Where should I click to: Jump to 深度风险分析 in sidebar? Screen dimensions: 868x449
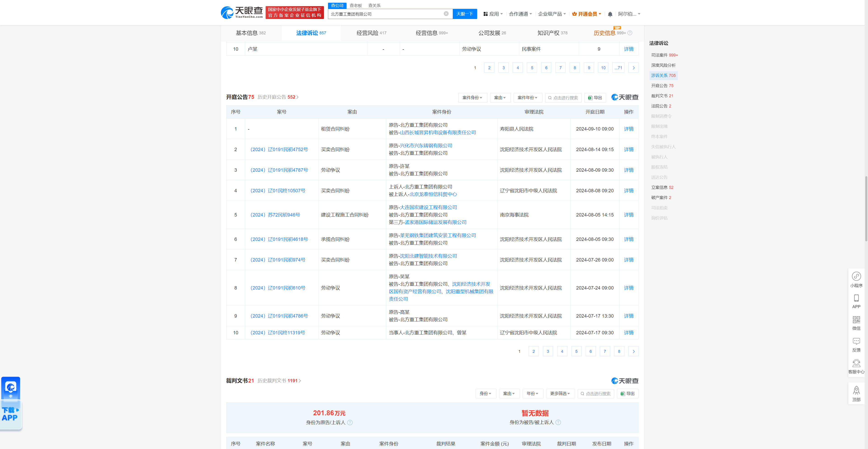click(x=663, y=65)
